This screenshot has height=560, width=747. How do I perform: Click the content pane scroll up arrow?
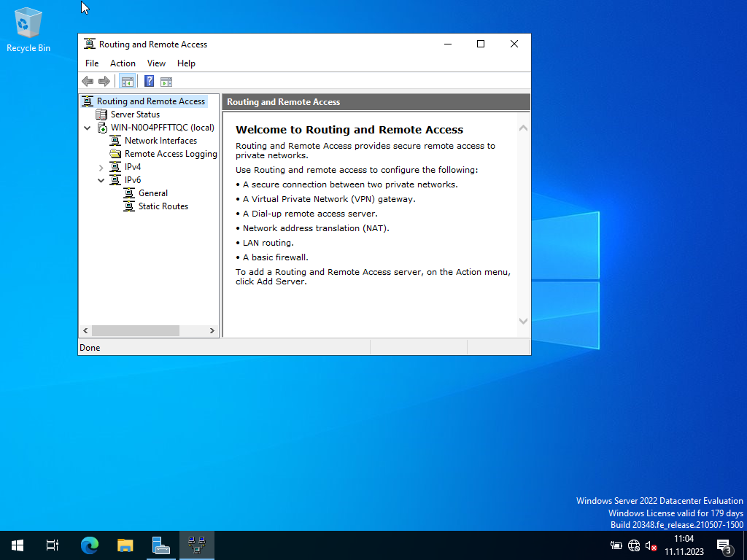[x=523, y=128]
